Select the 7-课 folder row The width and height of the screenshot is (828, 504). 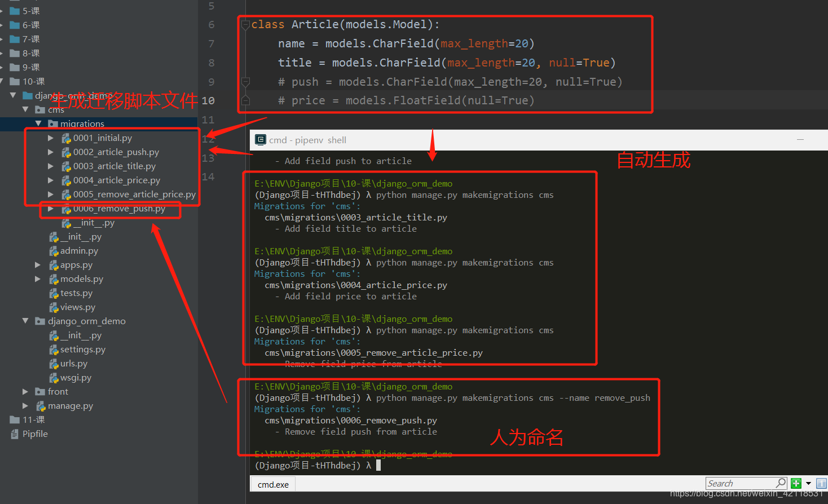99,39
